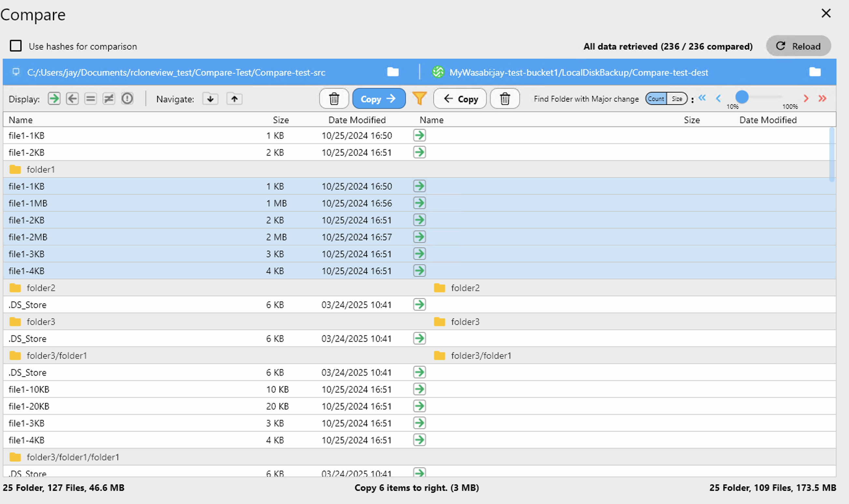Toggle display of differing files (not-equal icon)
849x504 pixels.
point(109,99)
